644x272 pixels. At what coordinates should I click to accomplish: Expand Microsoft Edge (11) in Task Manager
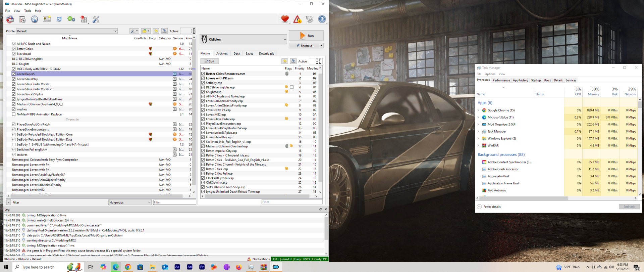tap(478, 117)
